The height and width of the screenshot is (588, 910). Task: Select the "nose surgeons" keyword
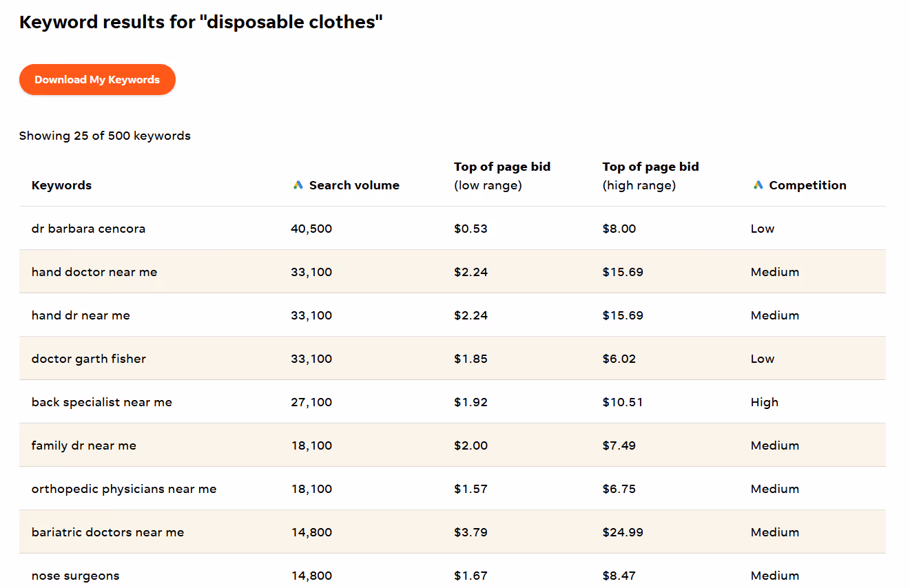[75, 576]
